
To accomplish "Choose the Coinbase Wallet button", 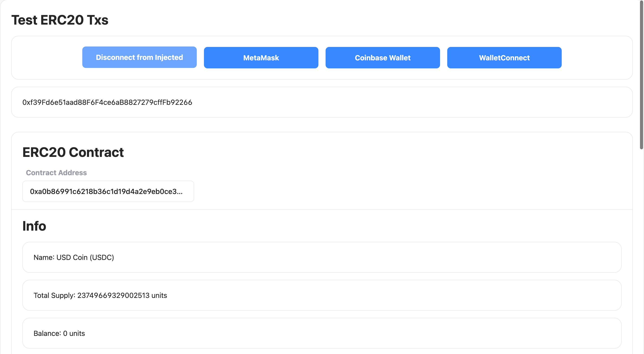I will (x=383, y=58).
